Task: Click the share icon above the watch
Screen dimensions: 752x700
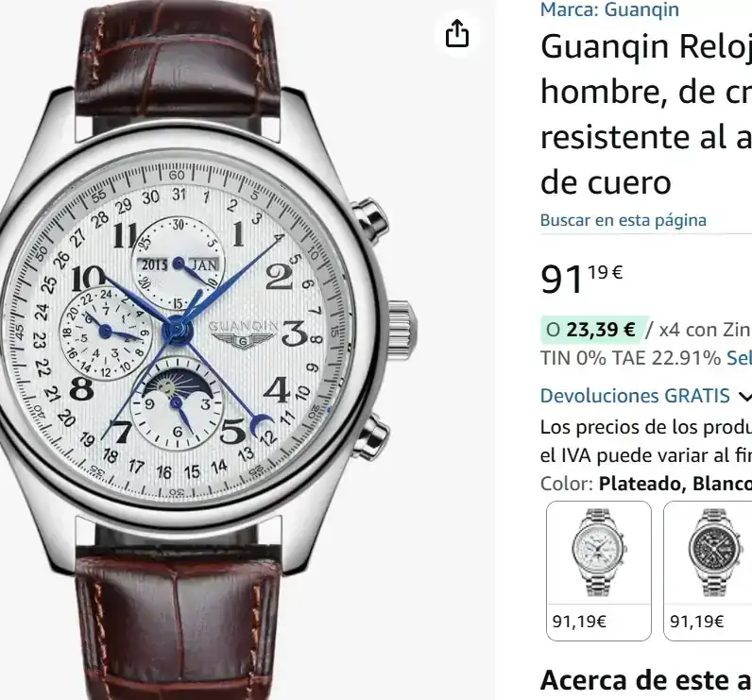Action: pyautogui.click(x=457, y=34)
